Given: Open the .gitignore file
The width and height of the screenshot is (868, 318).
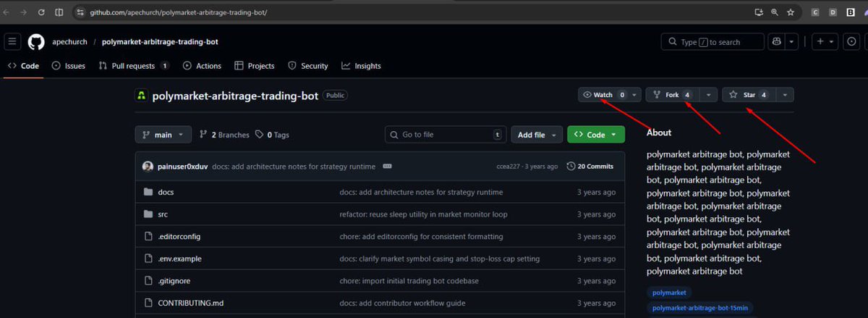Looking at the screenshot, I should tap(174, 281).
